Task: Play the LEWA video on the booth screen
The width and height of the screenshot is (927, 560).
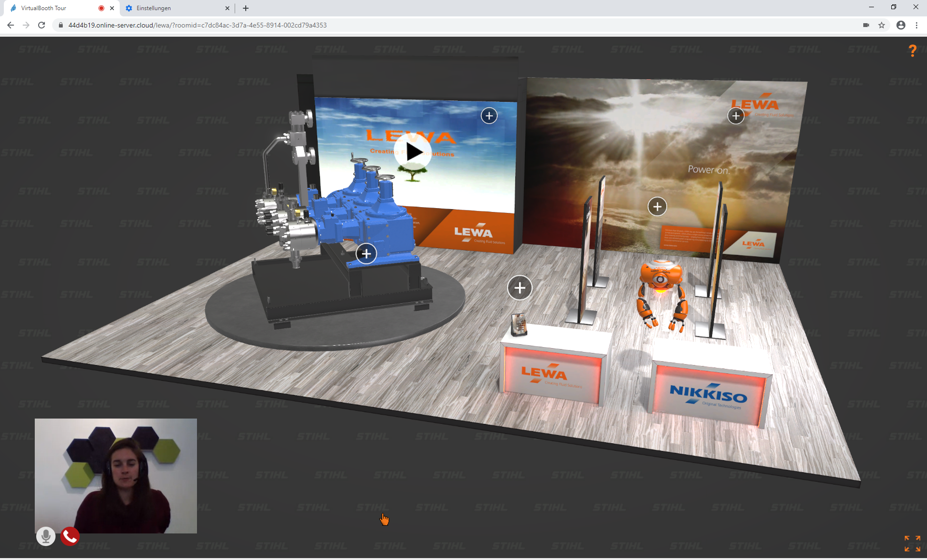Action: (x=413, y=152)
